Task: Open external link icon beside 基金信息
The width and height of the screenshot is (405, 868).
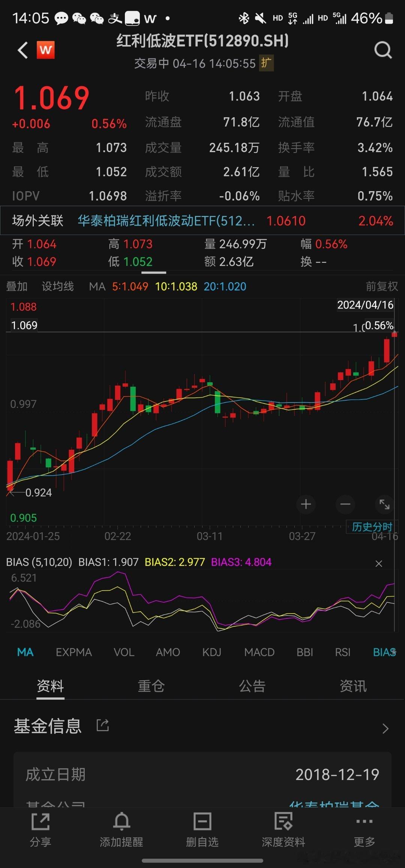Action: pyautogui.click(x=103, y=725)
